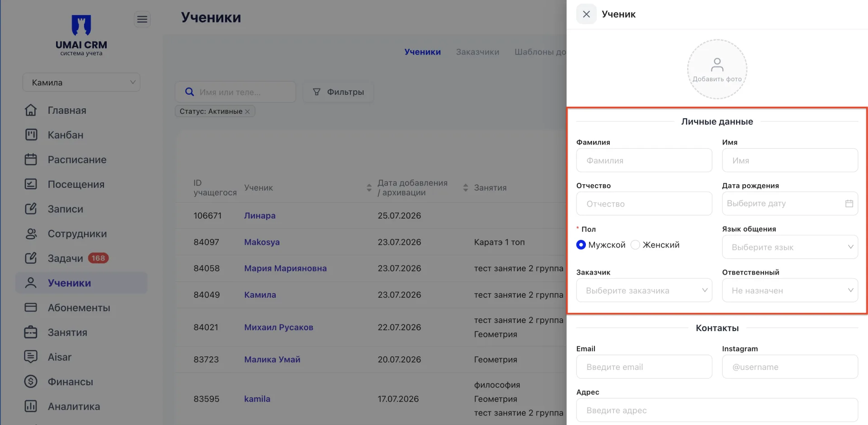Viewport: 868px width, 425px height.
Task: Go to Ученики in sidebar menu
Action: tap(81, 283)
